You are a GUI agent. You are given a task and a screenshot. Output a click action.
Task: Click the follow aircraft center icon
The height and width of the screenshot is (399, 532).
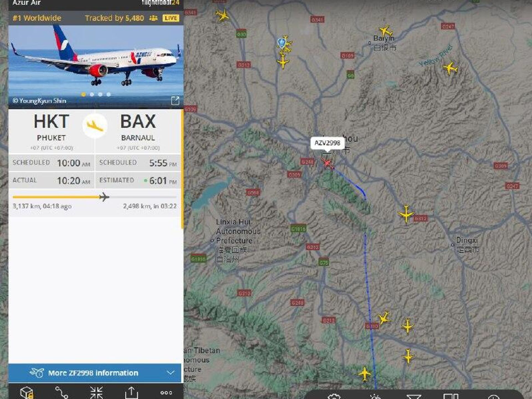pos(96,393)
